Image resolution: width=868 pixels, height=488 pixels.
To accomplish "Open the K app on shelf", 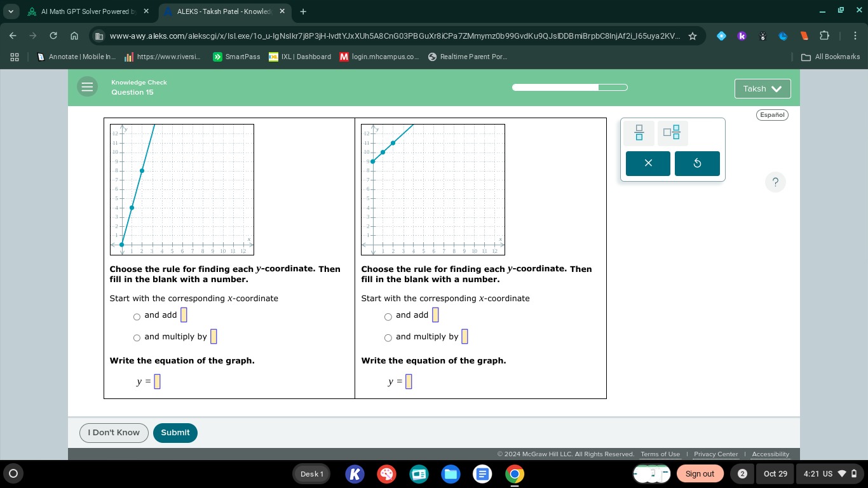I will point(355,474).
